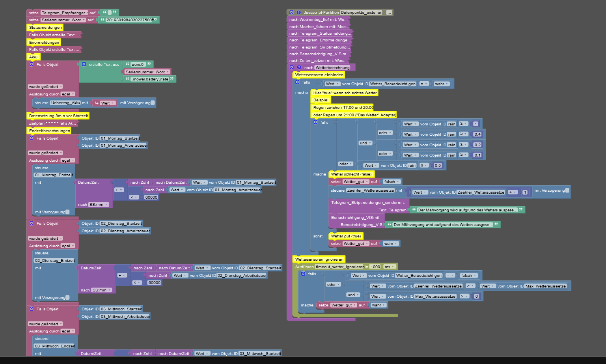The width and height of the screenshot is (606, 364).
Task: Open gear on Falls Objekt block above 01_Montag_Endzeit
Action: click(32, 138)
